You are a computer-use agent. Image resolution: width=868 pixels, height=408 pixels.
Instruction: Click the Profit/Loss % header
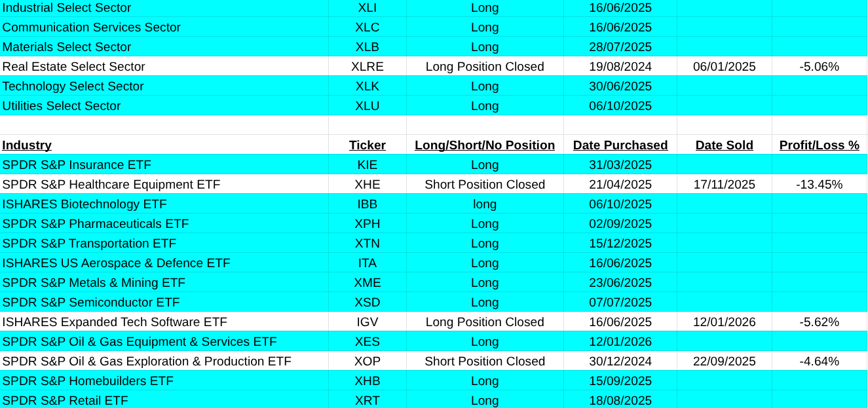pos(819,145)
